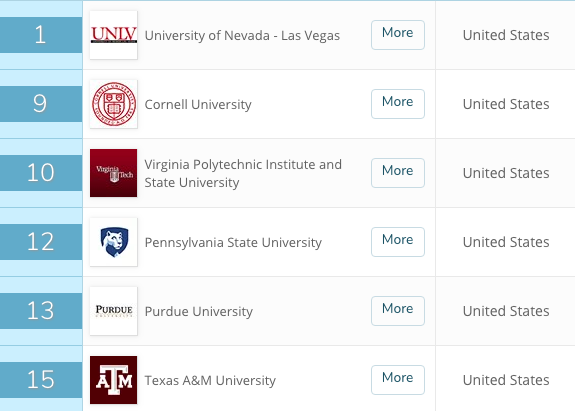Select the Pennsylvania State University name
This screenshot has height=411, width=575.
click(x=233, y=242)
